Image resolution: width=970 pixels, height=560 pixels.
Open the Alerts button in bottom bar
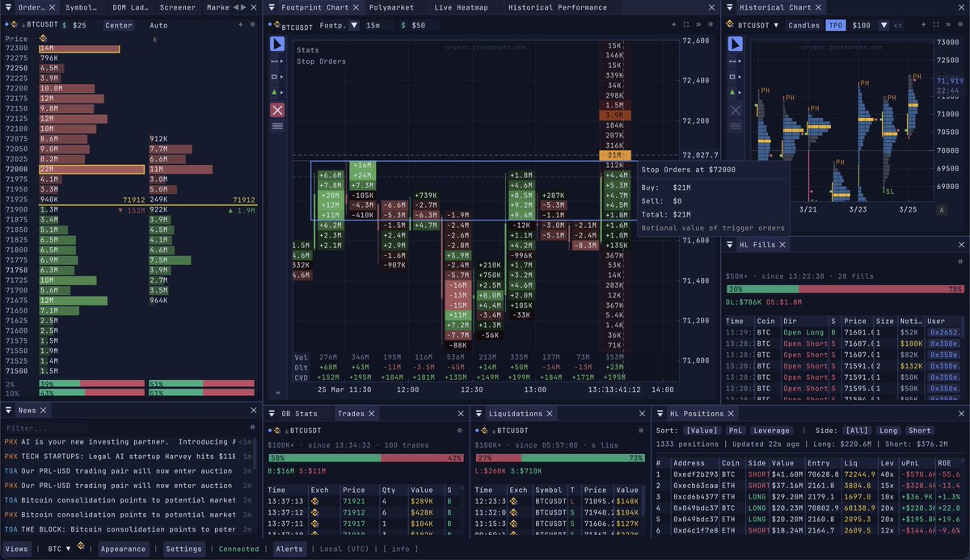tap(289, 549)
